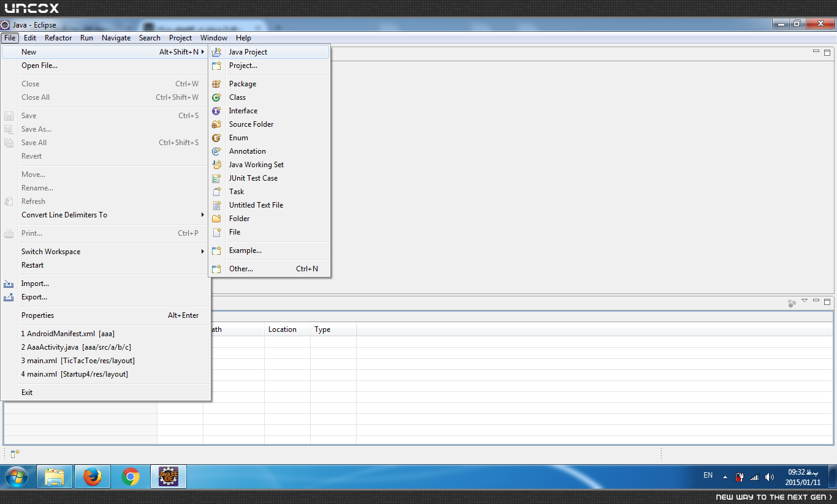Screen dimensions: 837x504
Task: Open the Navigate menu
Action: (116, 38)
